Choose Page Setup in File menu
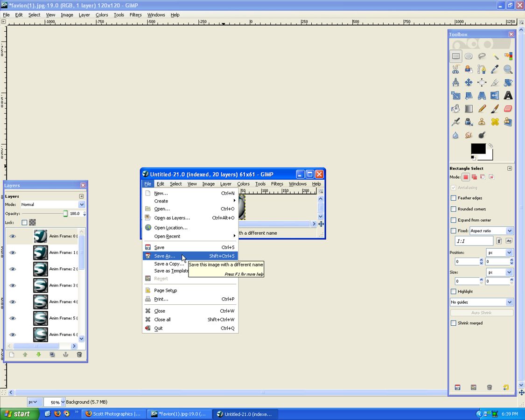The width and height of the screenshot is (525, 420). [190, 290]
